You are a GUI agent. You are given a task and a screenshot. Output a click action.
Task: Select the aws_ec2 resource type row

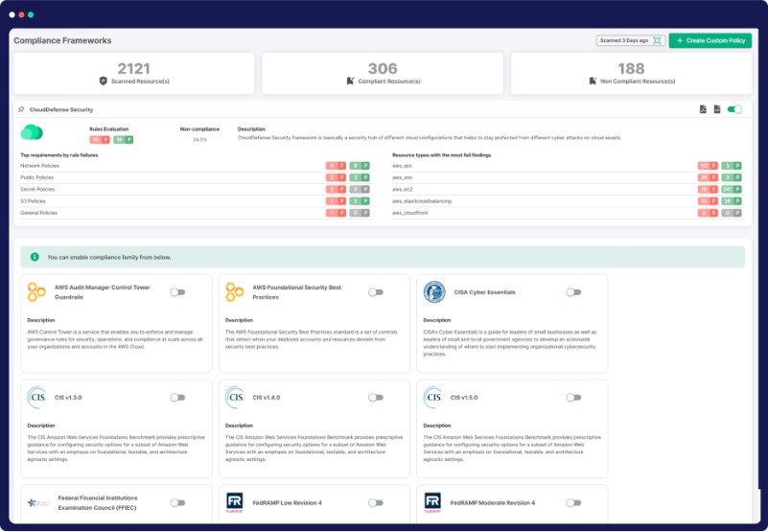click(x=403, y=190)
